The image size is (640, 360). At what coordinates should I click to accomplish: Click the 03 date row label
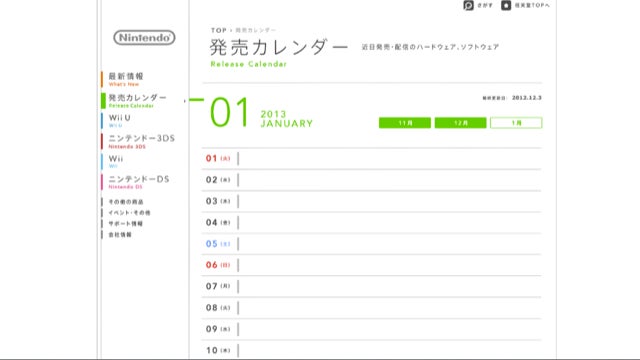[x=218, y=201]
